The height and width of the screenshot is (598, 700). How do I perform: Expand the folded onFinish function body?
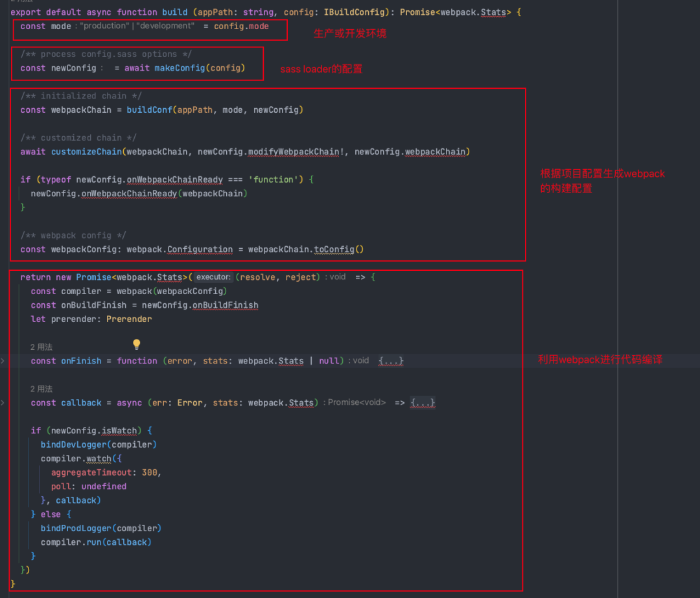(391, 361)
